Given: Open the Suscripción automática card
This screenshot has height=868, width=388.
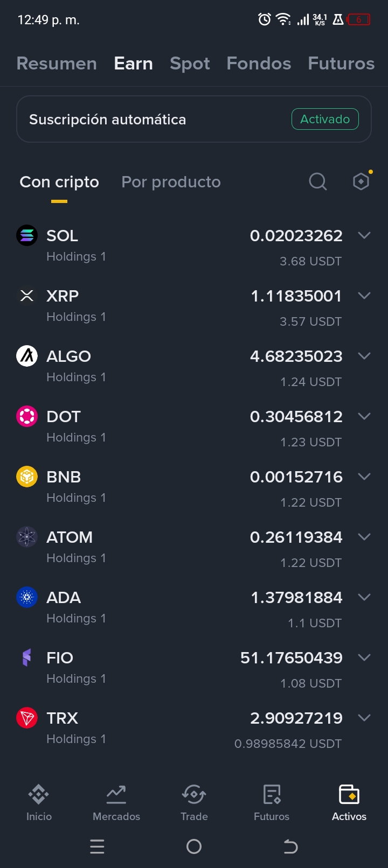Looking at the screenshot, I should (x=194, y=119).
